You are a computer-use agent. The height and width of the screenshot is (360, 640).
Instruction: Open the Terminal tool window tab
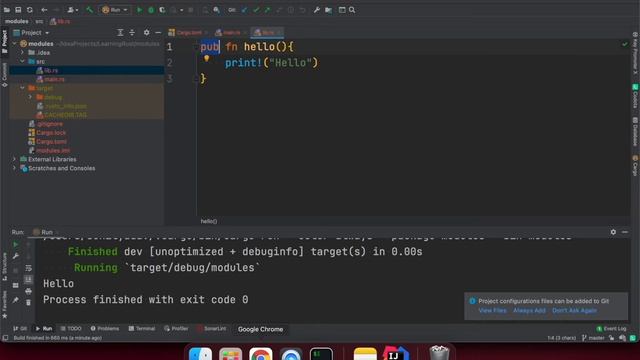point(142,329)
